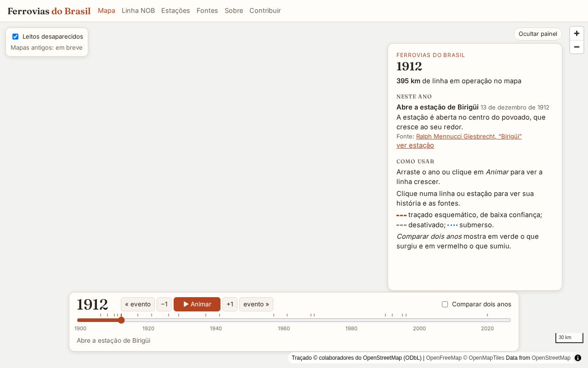Navigate to Fontes

[207, 11]
